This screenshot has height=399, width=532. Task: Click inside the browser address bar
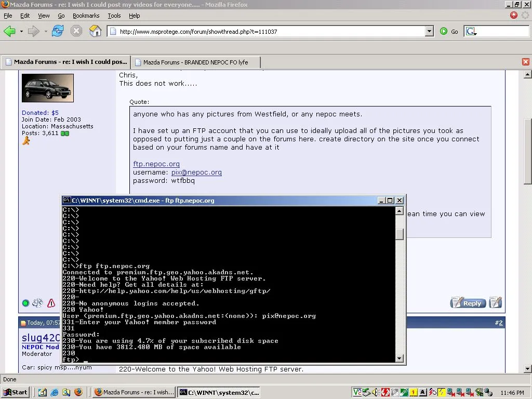pos(260,31)
